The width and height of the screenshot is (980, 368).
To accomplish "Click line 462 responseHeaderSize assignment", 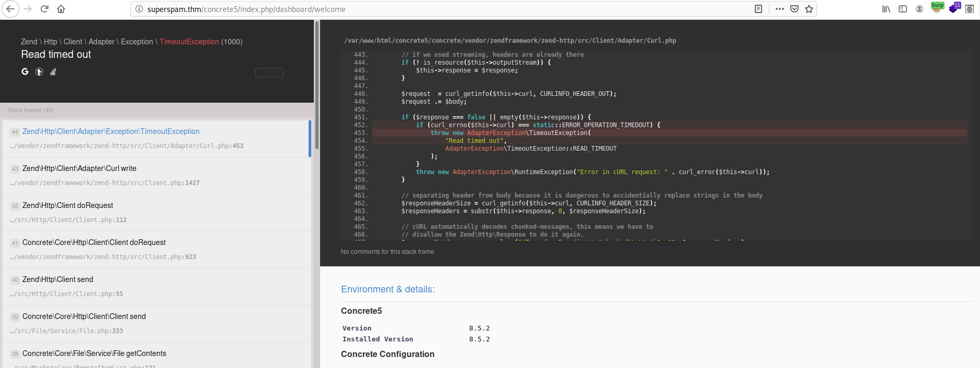I will 529,203.
